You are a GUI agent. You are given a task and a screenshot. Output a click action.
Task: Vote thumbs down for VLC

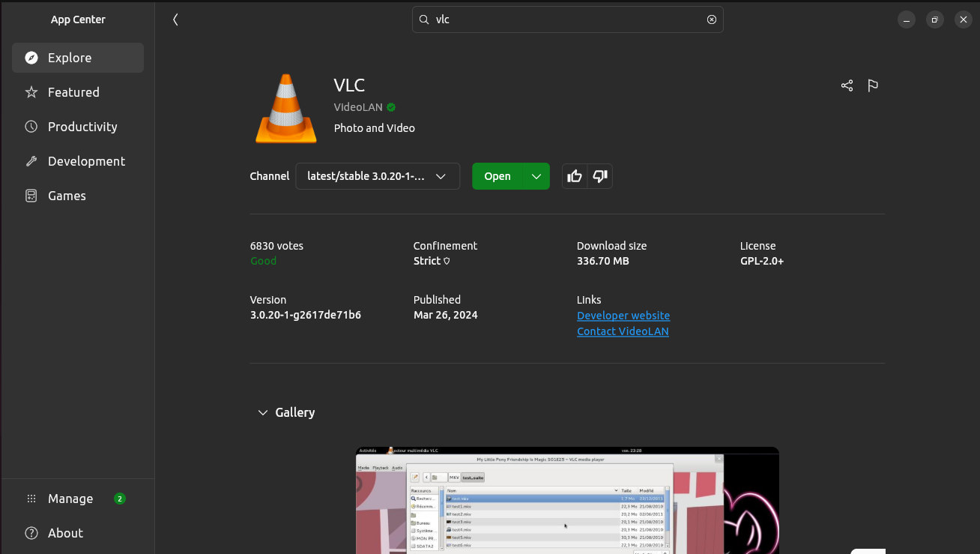600,176
